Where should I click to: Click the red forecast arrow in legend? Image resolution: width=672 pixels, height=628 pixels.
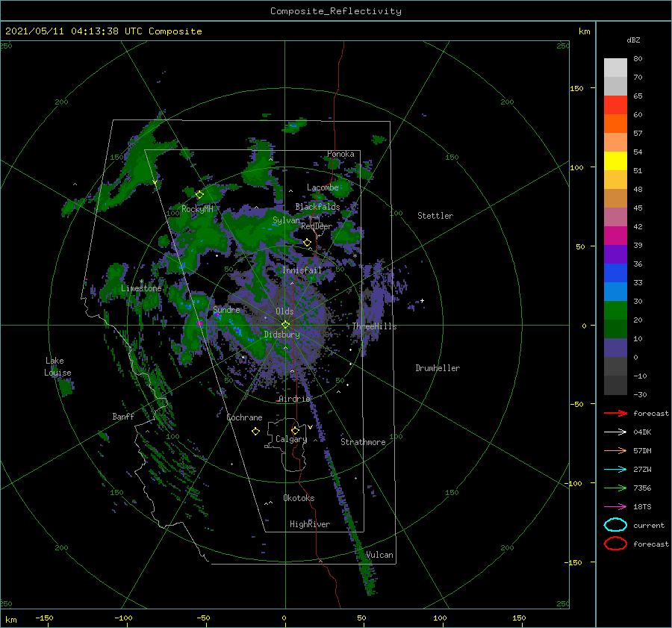(615, 413)
